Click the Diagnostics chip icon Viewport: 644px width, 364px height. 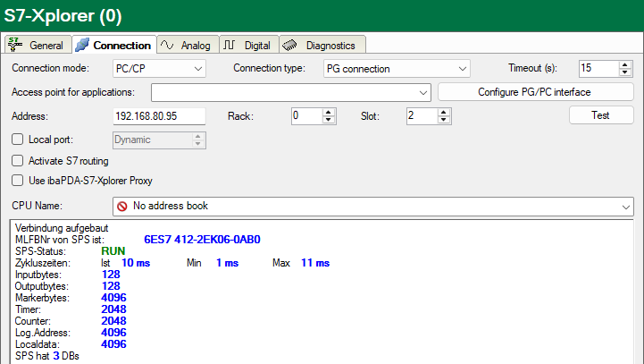coord(289,45)
